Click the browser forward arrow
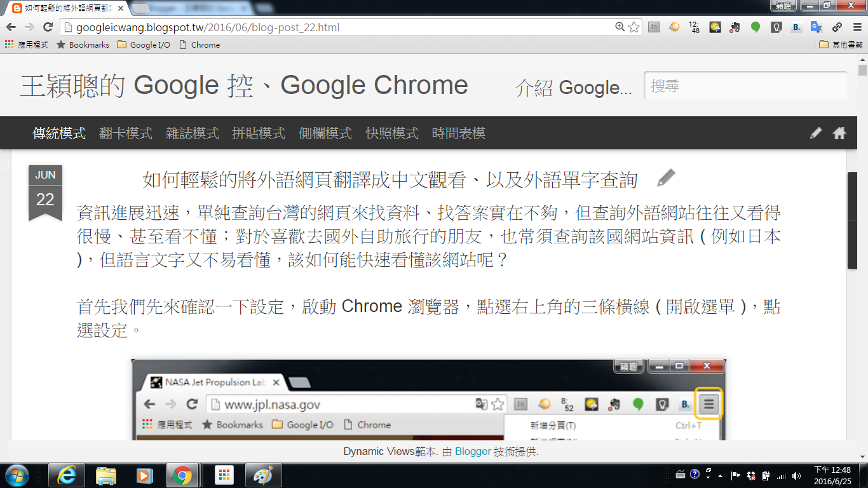 29,27
